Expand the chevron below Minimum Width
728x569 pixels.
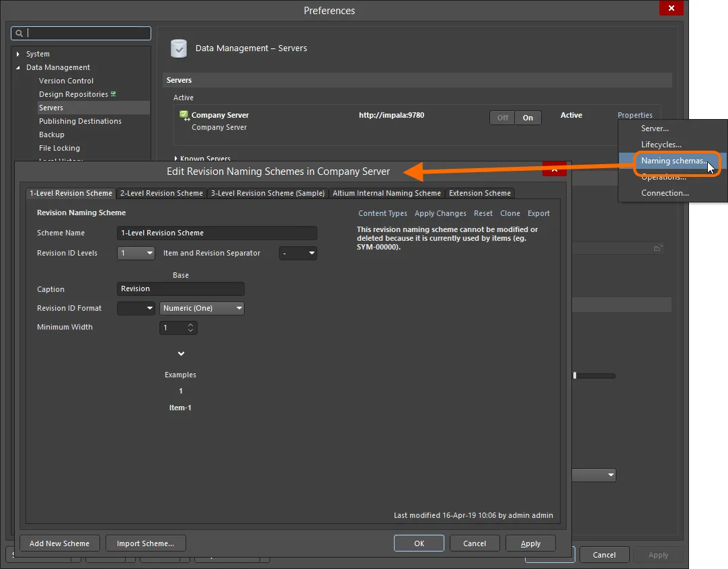181,354
